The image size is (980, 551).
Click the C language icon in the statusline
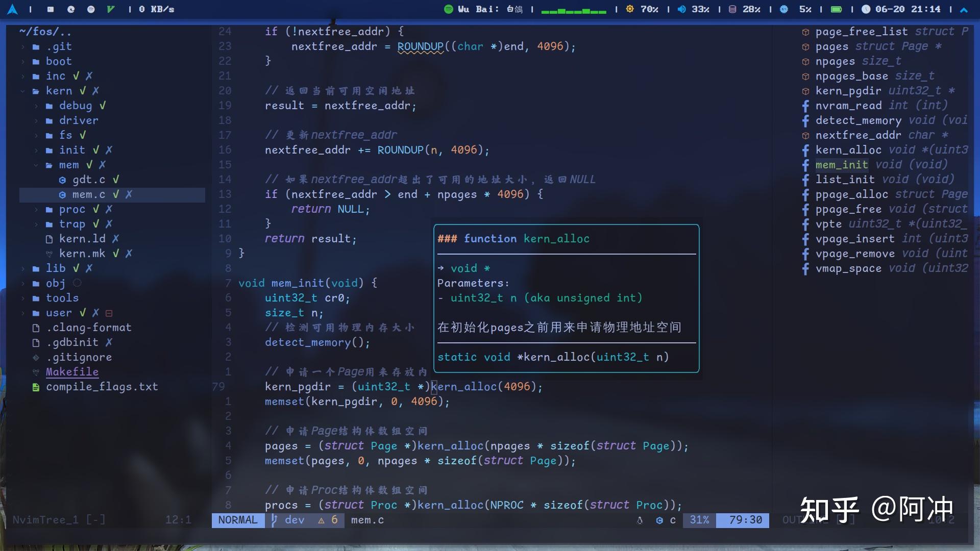click(x=658, y=520)
